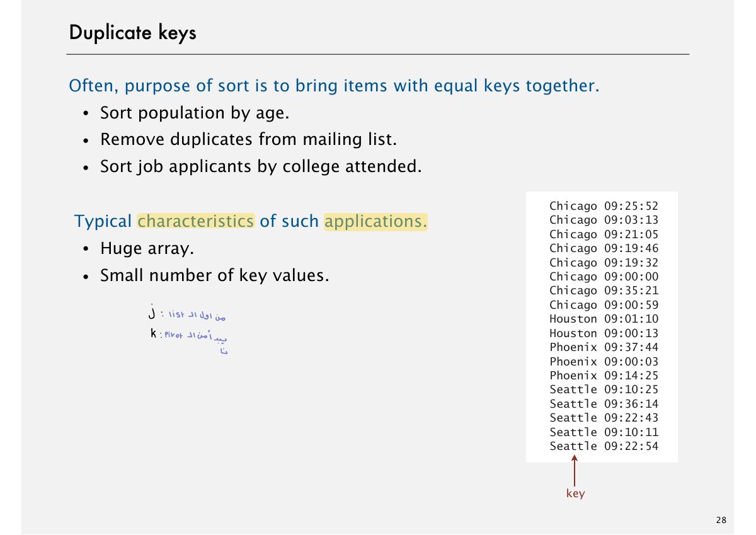The image size is (756, 535).
Task: Select the sentence about equal keys together
Action: click(x=334, y=86)
